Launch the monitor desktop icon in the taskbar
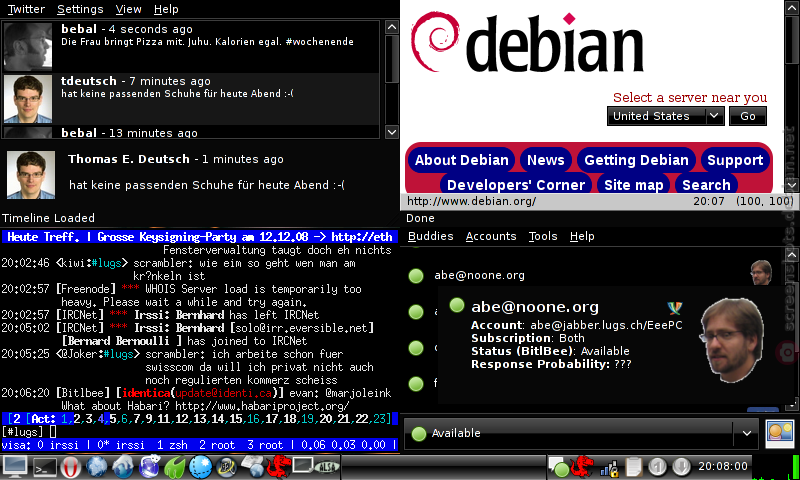Image resolution: width=800 pixels, height=480 pixels. tap(15, 467)
